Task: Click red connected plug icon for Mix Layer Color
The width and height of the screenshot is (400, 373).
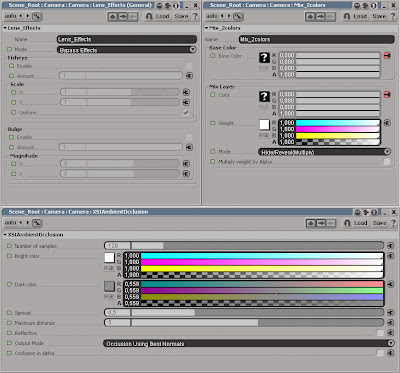Action: click(387, 95)
